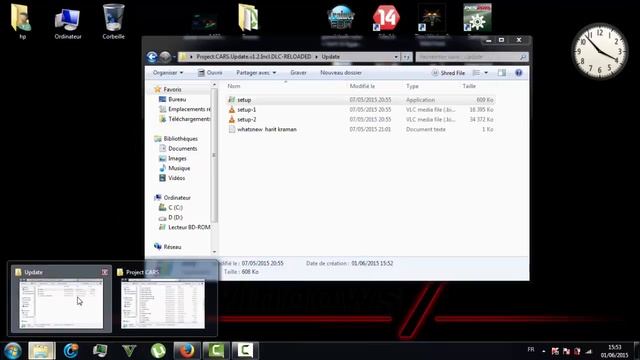Click the Shred File toolbar button

pyautogui.click(x=448, y=73)
